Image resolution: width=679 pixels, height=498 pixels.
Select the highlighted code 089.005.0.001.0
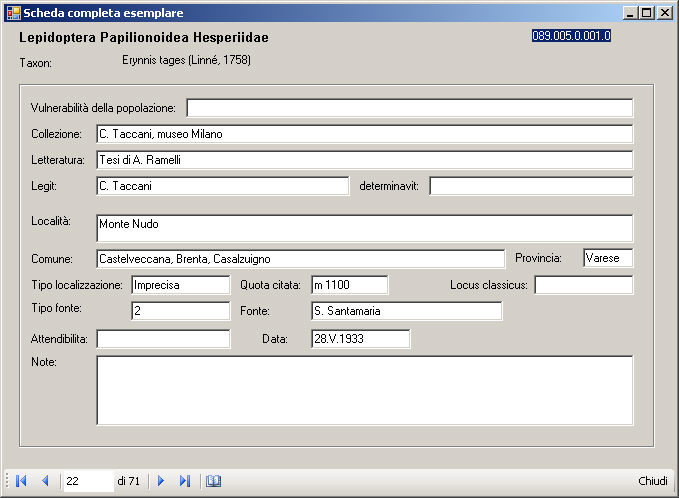[x=571, y=36]
